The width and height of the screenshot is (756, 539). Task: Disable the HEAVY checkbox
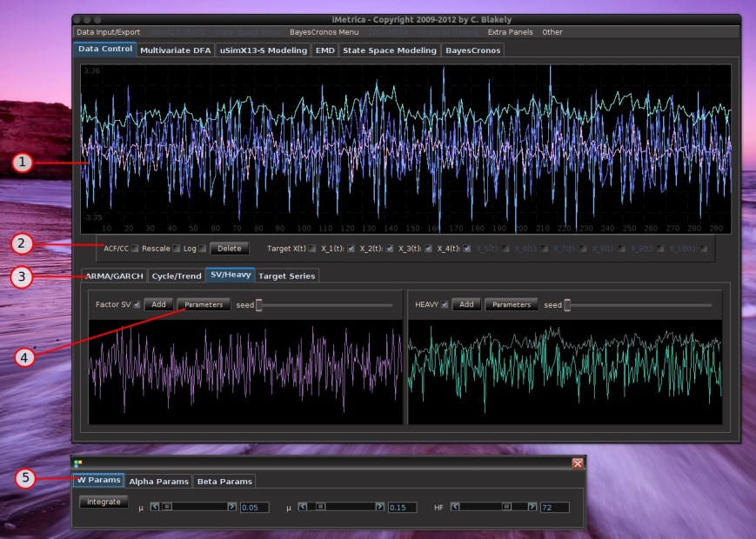[445, 305]
